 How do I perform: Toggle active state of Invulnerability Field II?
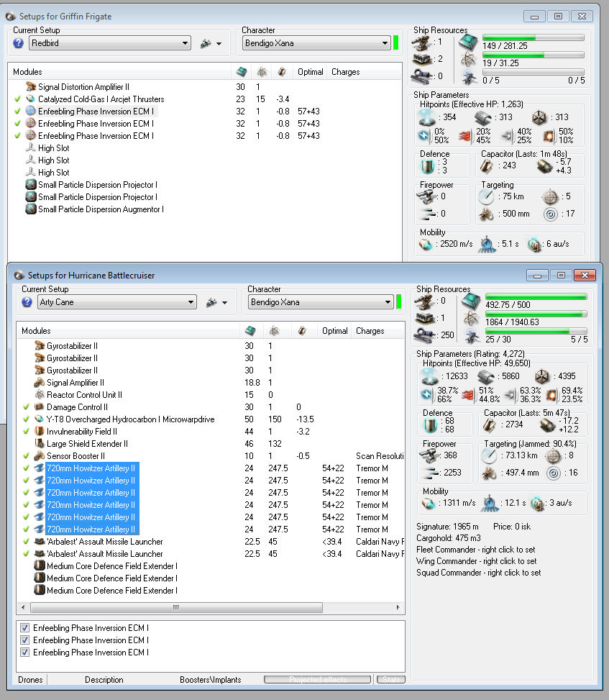26,432
